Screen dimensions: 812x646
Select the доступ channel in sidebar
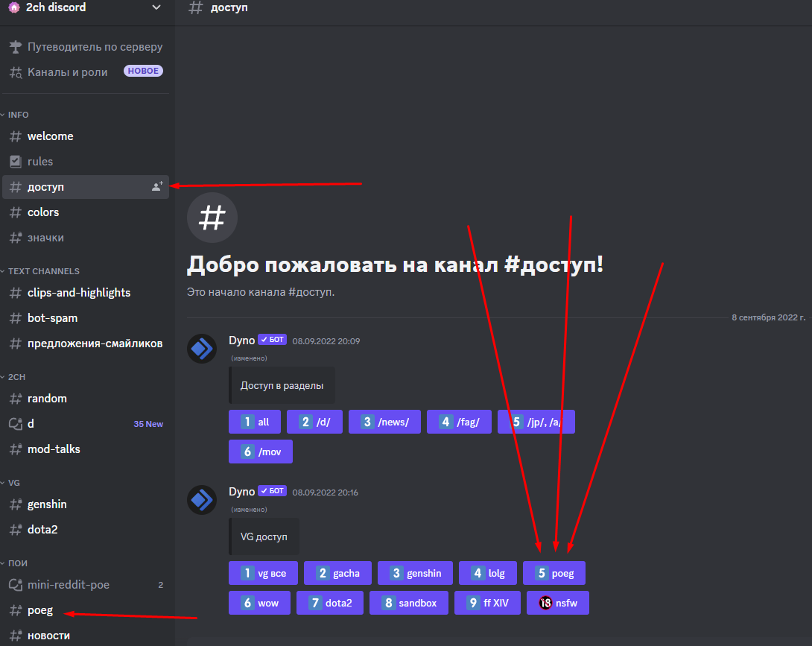86,187
